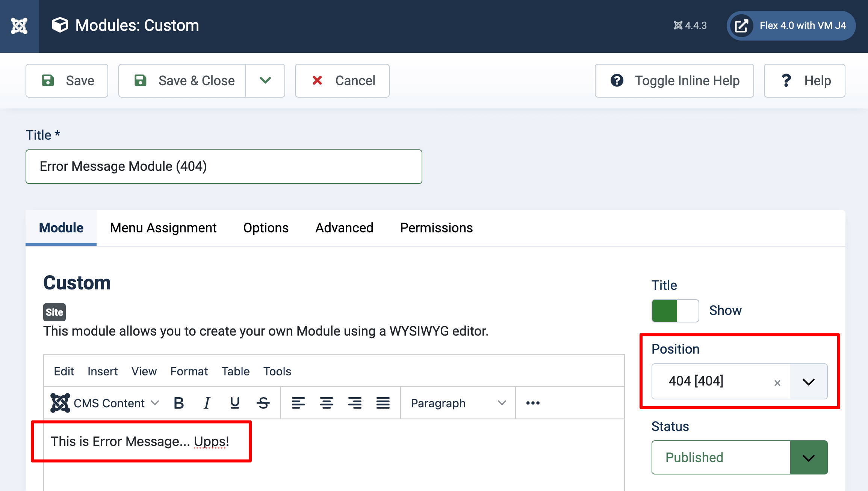Expand the Save & Close dropdown arrow
The height and width of the screenshot is (491, 868).
265,80
